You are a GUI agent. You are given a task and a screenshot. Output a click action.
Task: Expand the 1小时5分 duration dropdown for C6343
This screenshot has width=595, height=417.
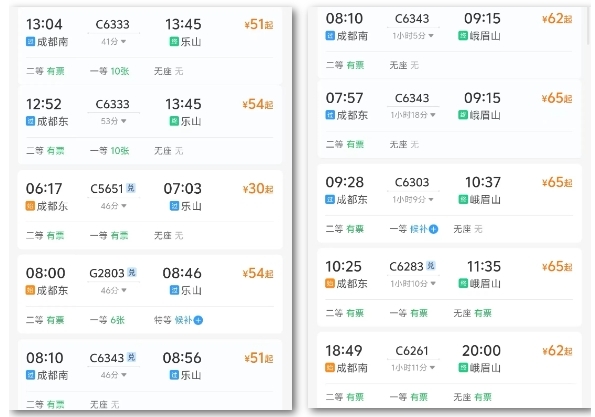point(413,36)
